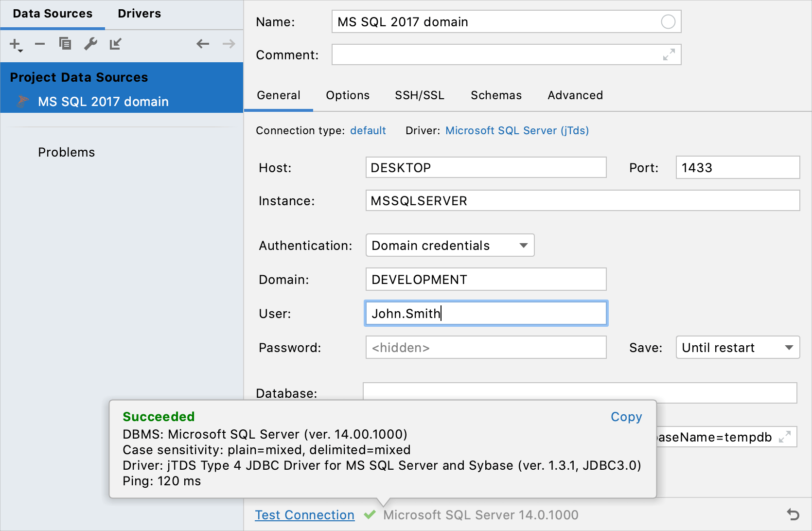Change the default connection type link
This screenshot has height=531, width=812.
point(368,130)
